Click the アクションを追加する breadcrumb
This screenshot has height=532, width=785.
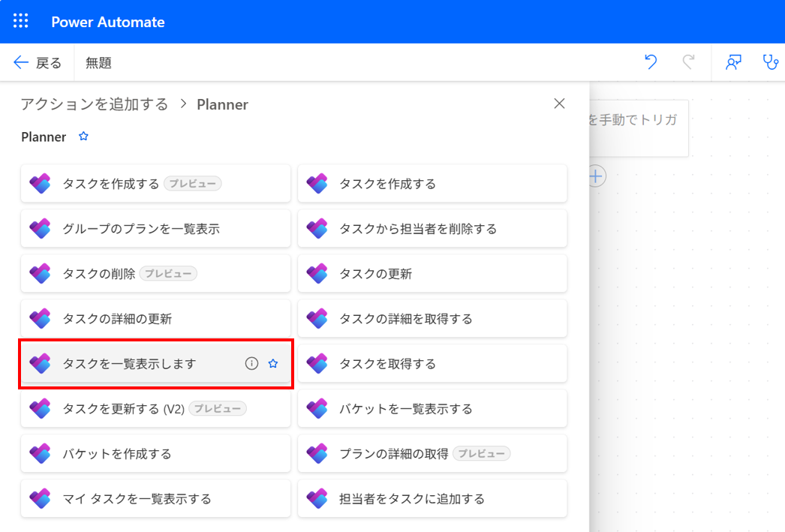(95, 104)
